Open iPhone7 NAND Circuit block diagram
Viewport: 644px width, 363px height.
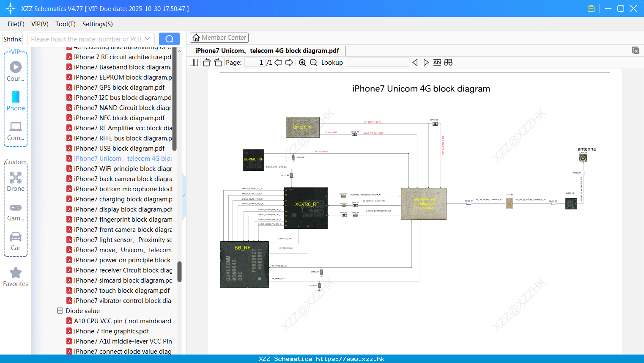point(119,108)
